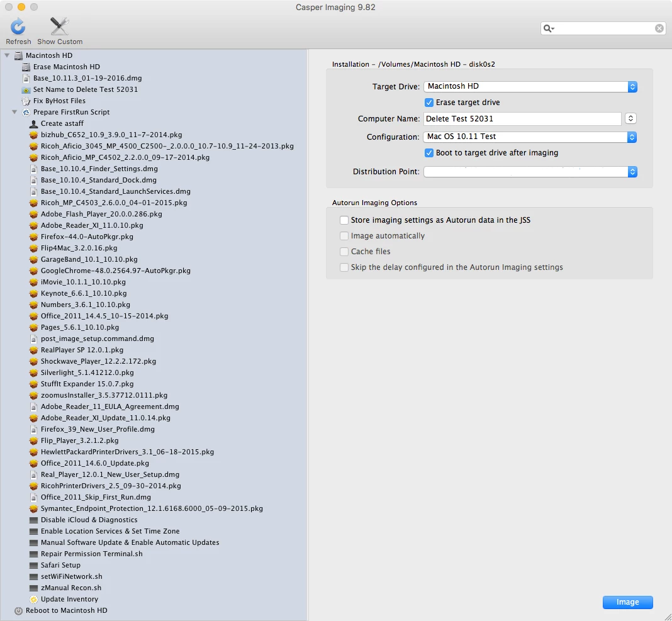
Task: Click the Computer Name stepper arrows
Action: [630, 119]
